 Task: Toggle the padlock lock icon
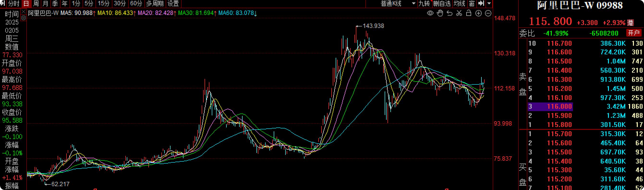coord(469,13)
